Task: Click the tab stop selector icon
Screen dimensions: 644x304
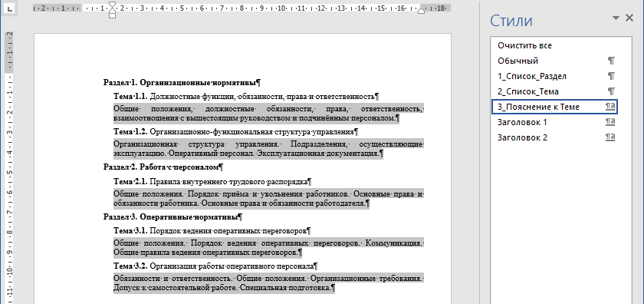Action: (x=9, y=8)
